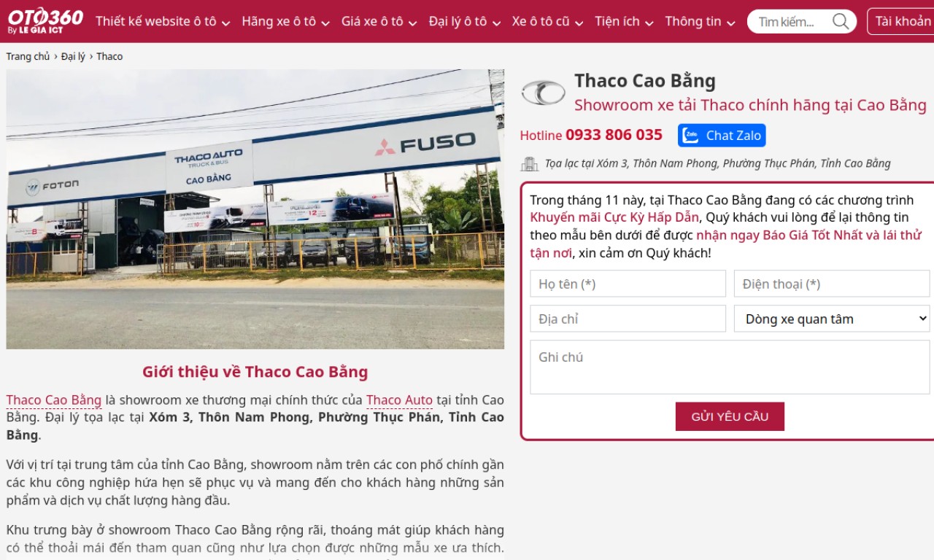Open the Đại lý ô tô menu
Viewport: 934px width, 560px height.
[x=465, y=21]
